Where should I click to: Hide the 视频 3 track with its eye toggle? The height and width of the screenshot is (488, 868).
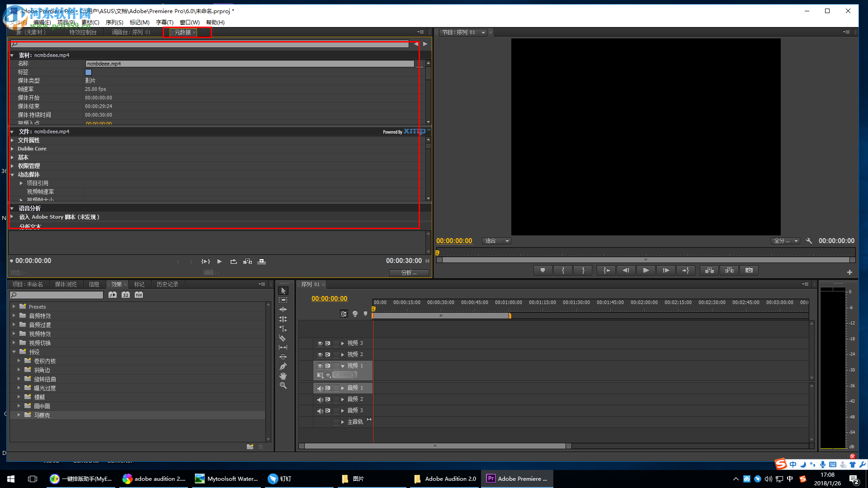click(x=321, y=343)
